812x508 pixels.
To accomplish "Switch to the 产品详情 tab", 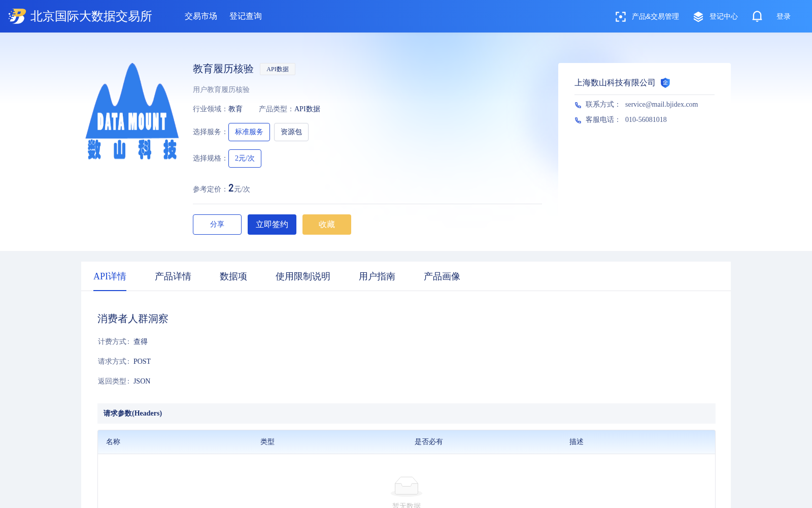I will [x=173, y=276].
